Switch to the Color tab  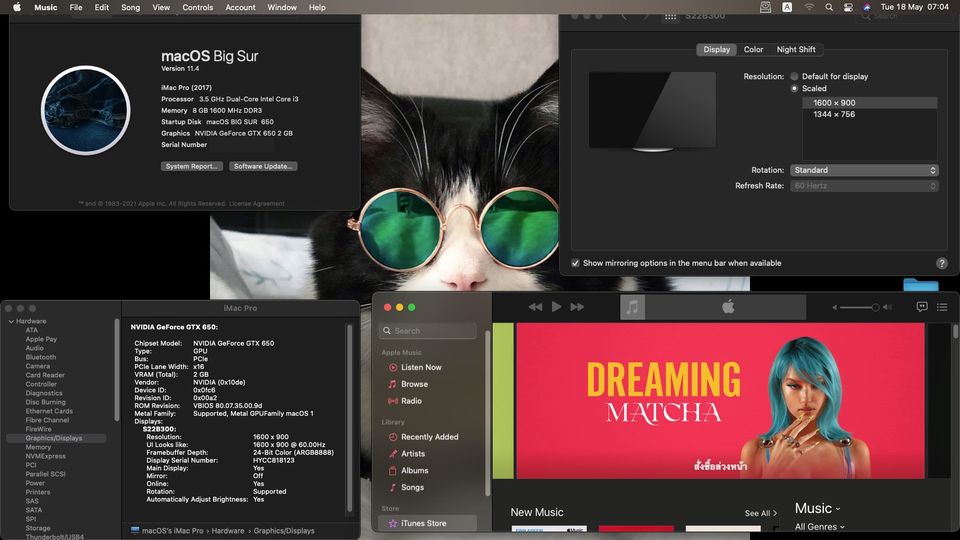tap(753, 50)
